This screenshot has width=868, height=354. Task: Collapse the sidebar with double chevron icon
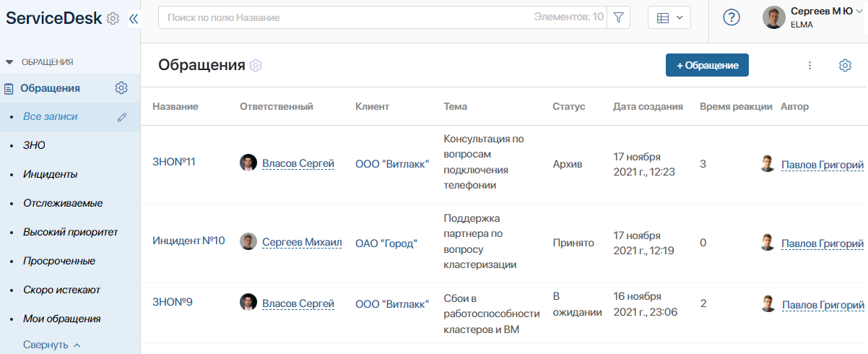tap(133, 19)
